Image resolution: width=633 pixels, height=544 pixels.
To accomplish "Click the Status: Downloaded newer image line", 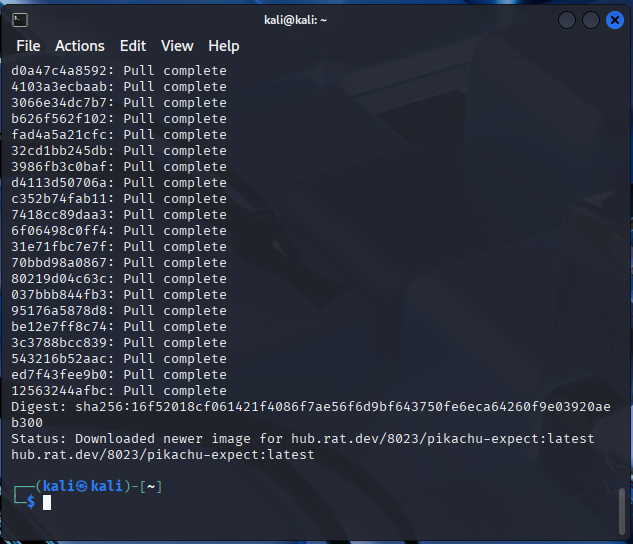I will pos(302,439).
